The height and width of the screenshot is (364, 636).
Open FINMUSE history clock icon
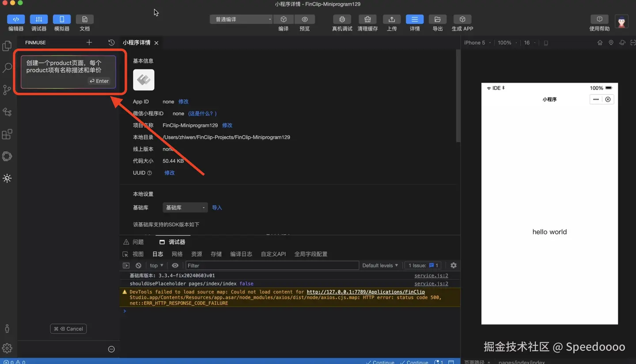tap(111, 42)
